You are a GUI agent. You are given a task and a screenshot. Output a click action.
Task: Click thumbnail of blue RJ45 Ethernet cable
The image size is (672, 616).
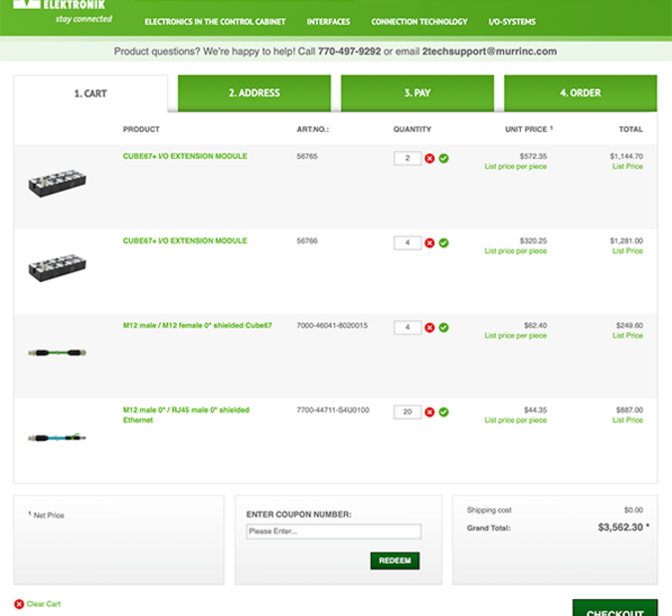tap(57, 437)
